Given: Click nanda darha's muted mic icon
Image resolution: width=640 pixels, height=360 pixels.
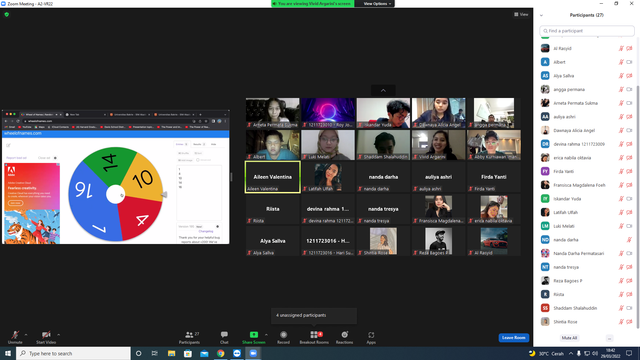Looking at the screenshot, I should click(629, 240).
